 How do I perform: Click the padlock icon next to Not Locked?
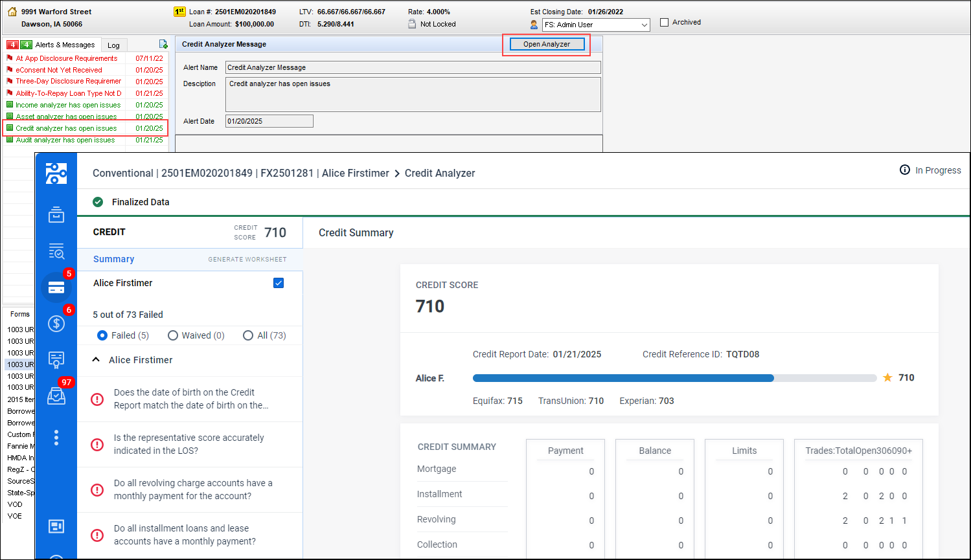click(x=411, y=24)
